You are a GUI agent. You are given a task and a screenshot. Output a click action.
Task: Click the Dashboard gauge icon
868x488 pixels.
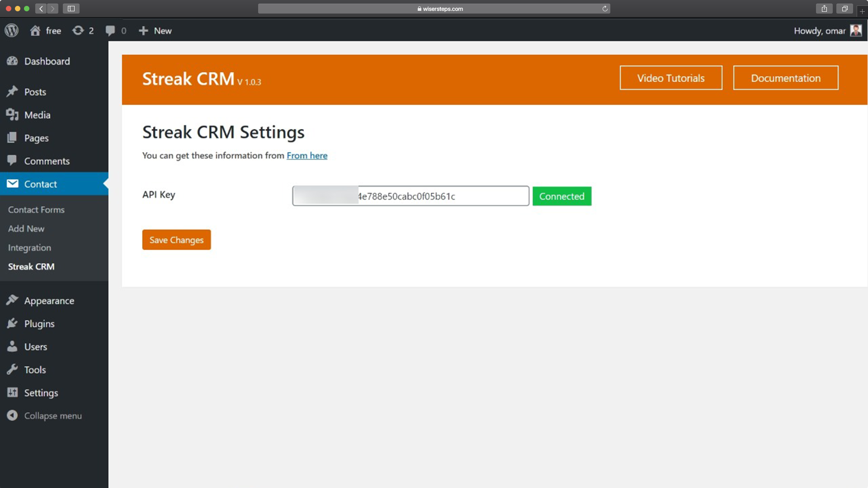(12, 61)
